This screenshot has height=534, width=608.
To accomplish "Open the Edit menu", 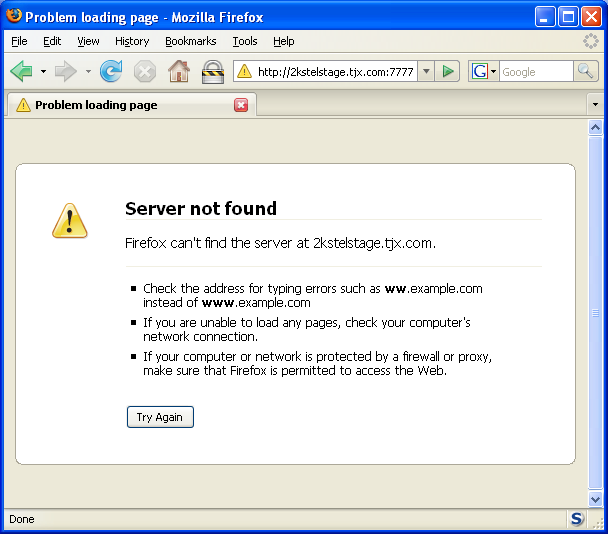I will pos(52,41).
